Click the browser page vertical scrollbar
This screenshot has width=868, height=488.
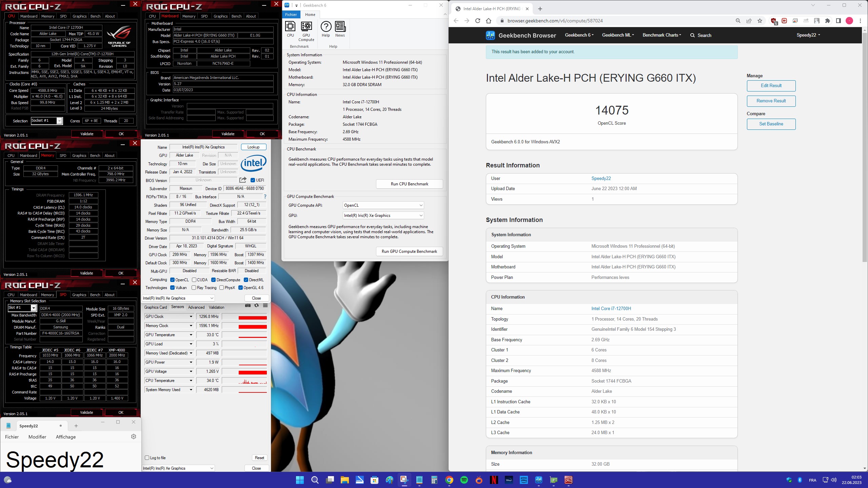coord(865,147)
